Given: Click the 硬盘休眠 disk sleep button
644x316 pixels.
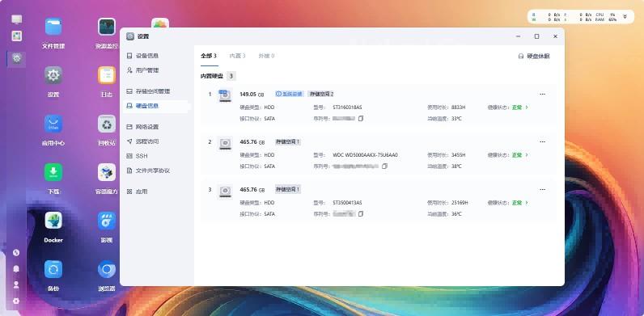Looking at the screenshot, I should coord(534,57).
